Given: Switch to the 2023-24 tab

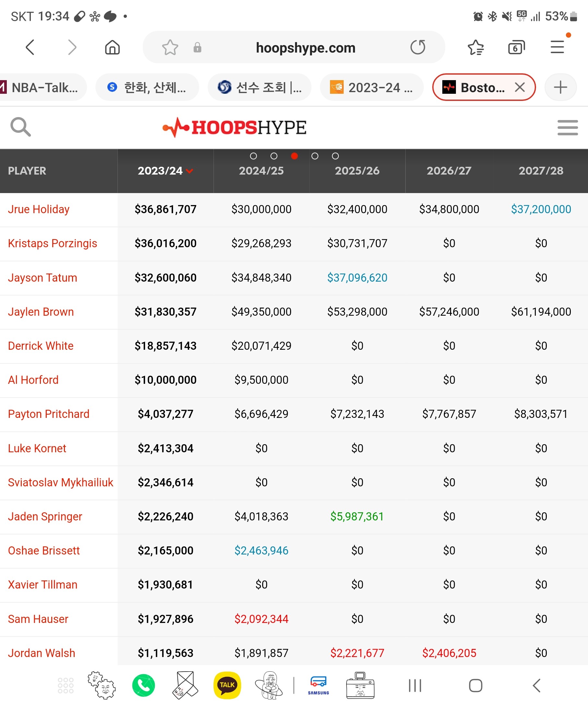Looking at the screenshot, I should (x=371, y=87).
